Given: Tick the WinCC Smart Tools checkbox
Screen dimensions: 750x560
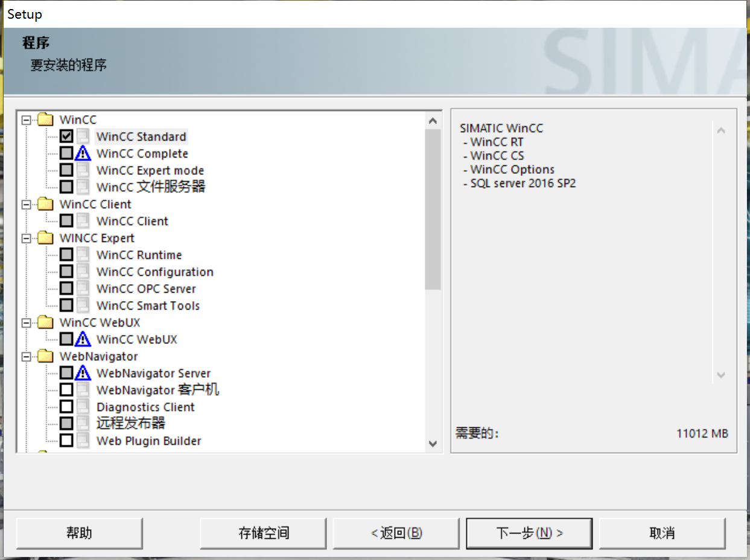Looking at the screenshot, I should click(x=66, y=305).
